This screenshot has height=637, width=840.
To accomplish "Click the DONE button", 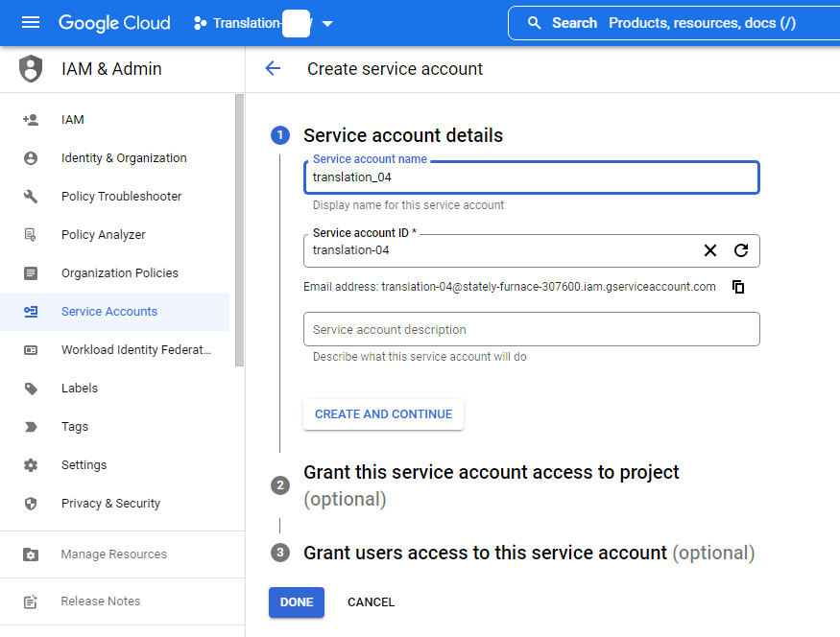I will point(297,602).
